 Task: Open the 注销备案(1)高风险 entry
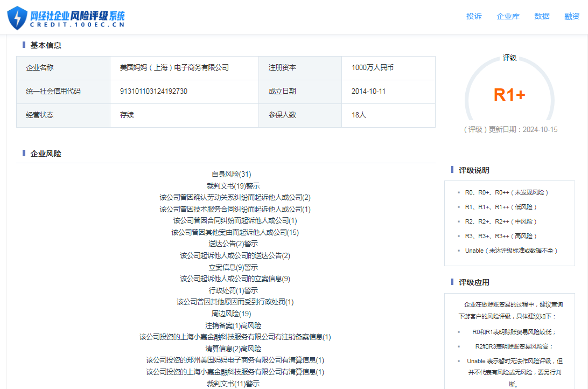coord(233,325)
